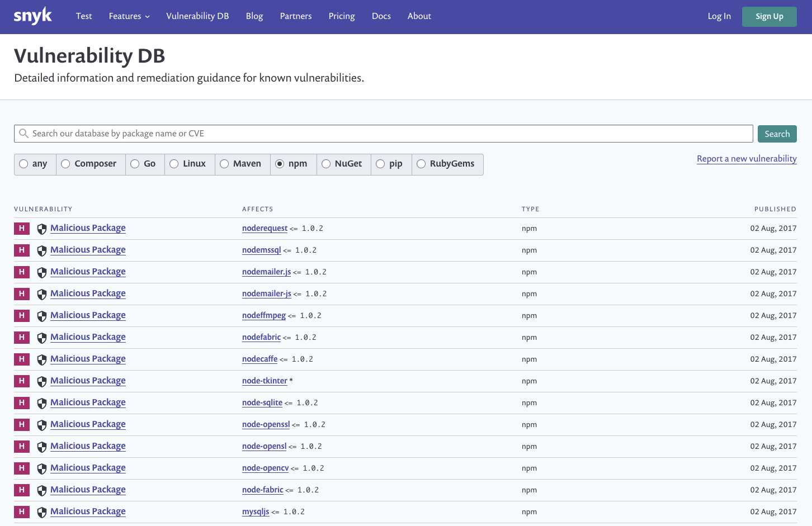
Task: Click the VULNERABILITY column header
Action: point(43,209)
